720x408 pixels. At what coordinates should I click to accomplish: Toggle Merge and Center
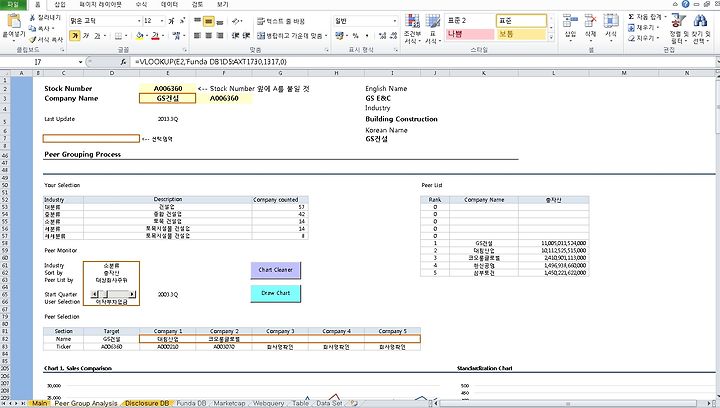tap(290, 36)
